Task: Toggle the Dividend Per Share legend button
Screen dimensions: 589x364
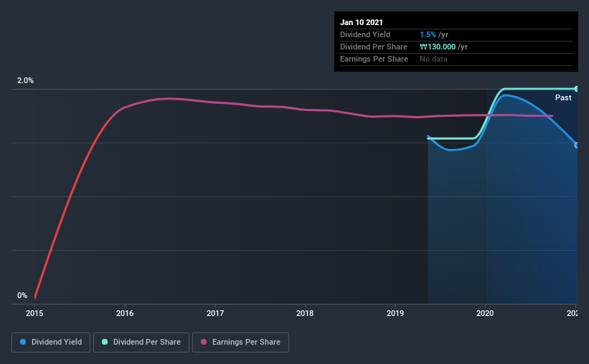Action: [x=141, y=343]
